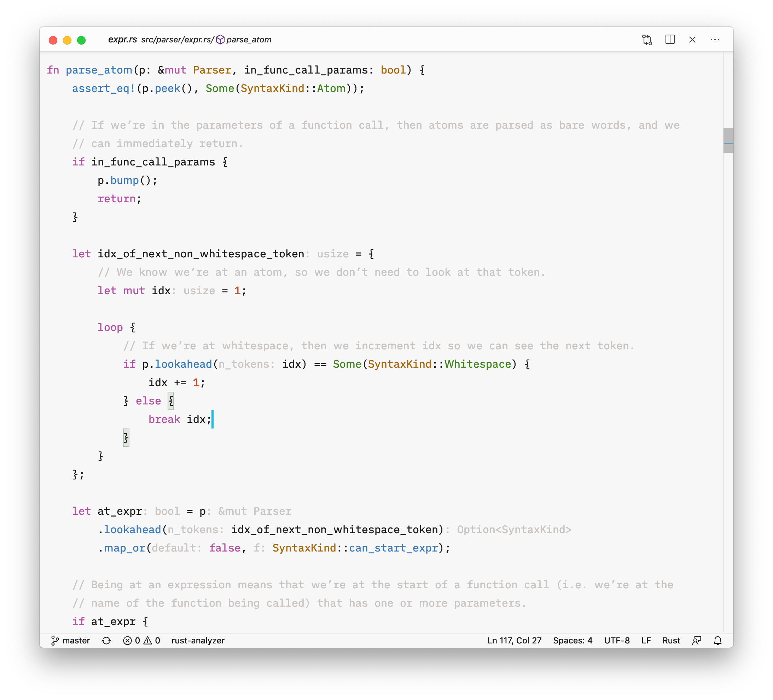Open the source control compare changes icon
The height and width of the screenshot is (700, 773).
click(x=647, y=40)
